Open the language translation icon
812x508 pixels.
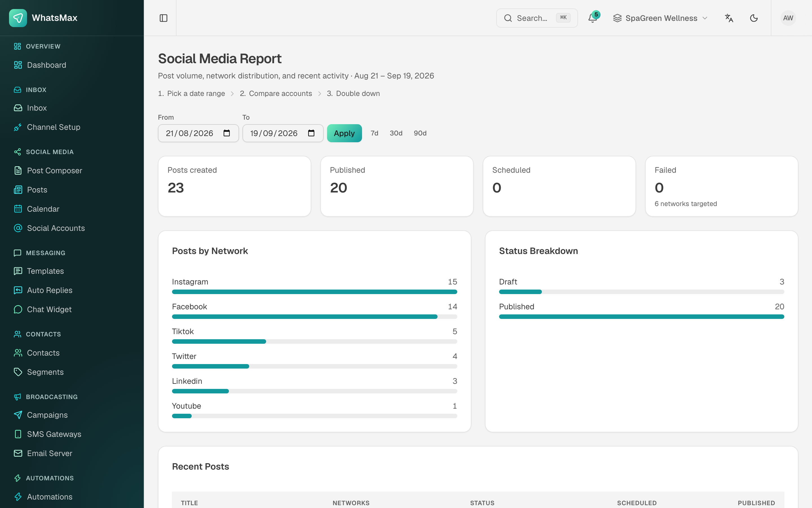[x=729, y=18]
